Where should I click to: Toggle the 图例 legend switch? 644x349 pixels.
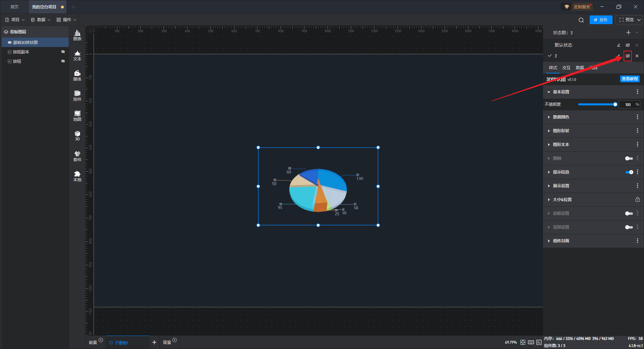pos(629,158)
